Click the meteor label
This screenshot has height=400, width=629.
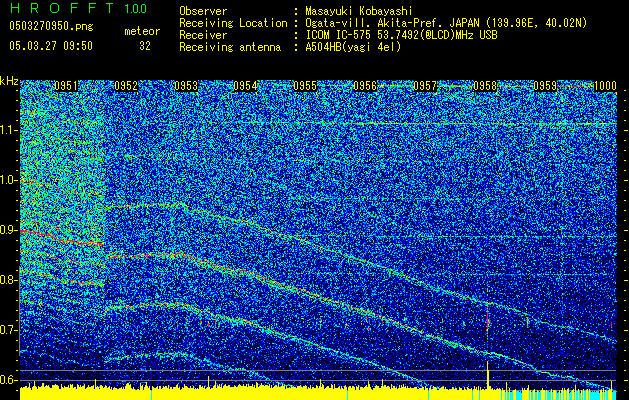point(142,31)
